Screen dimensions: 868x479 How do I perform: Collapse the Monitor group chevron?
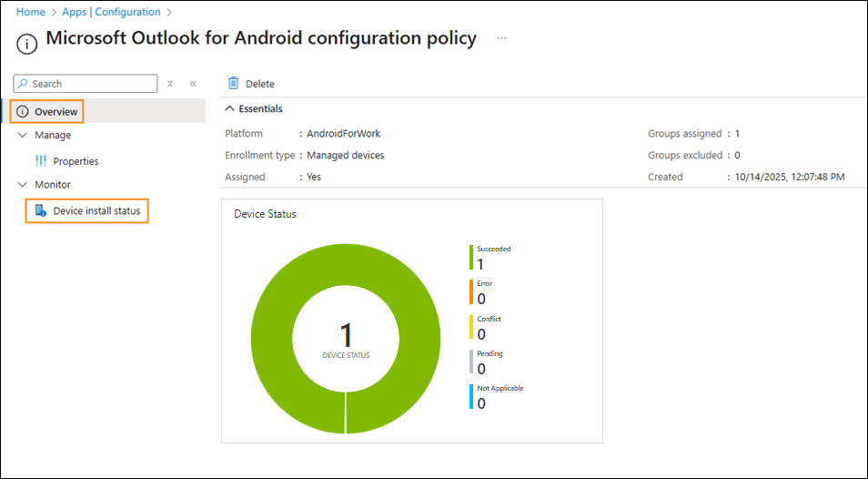coord(23,185)
